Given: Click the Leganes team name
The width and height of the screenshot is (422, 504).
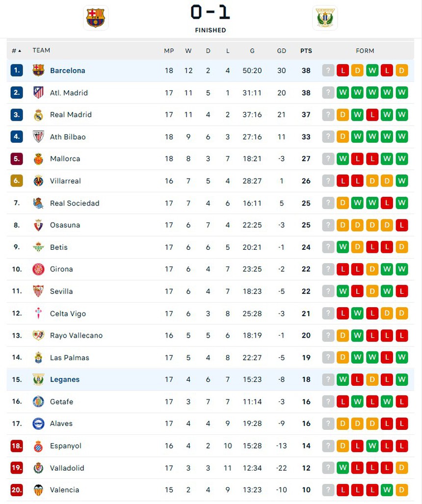Looking at the screenshot, I should pyautogui.click(x=64, y=379).
